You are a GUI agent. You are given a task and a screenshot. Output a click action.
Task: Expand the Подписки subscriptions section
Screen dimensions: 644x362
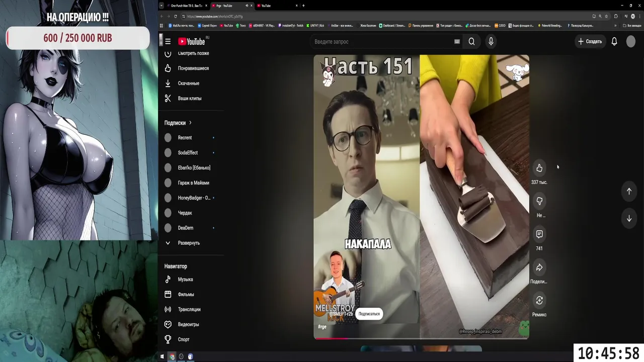click(x=178, y=123)
